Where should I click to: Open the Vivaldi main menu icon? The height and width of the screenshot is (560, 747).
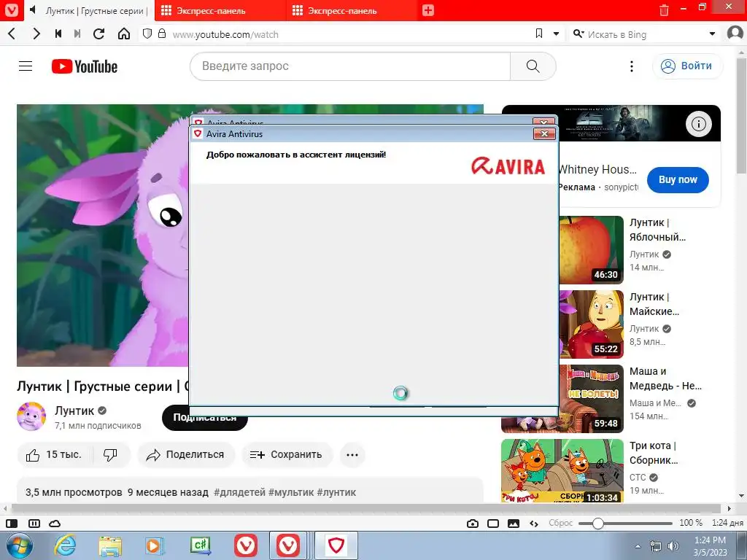coord(11,10)
